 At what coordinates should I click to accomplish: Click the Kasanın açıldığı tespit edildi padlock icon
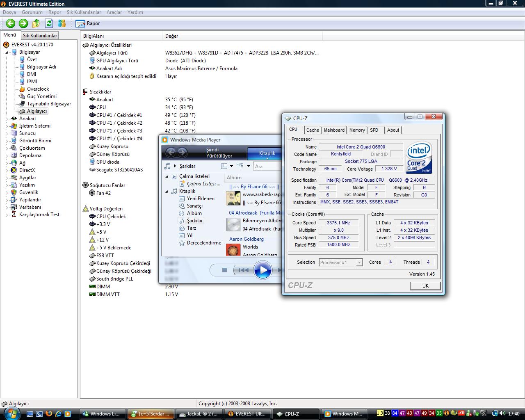92,76
